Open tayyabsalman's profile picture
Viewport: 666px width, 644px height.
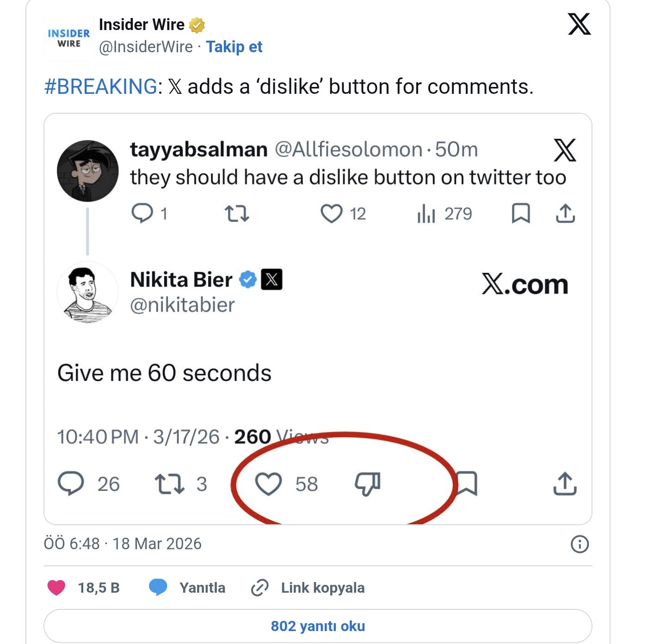(x=87, y=171)
